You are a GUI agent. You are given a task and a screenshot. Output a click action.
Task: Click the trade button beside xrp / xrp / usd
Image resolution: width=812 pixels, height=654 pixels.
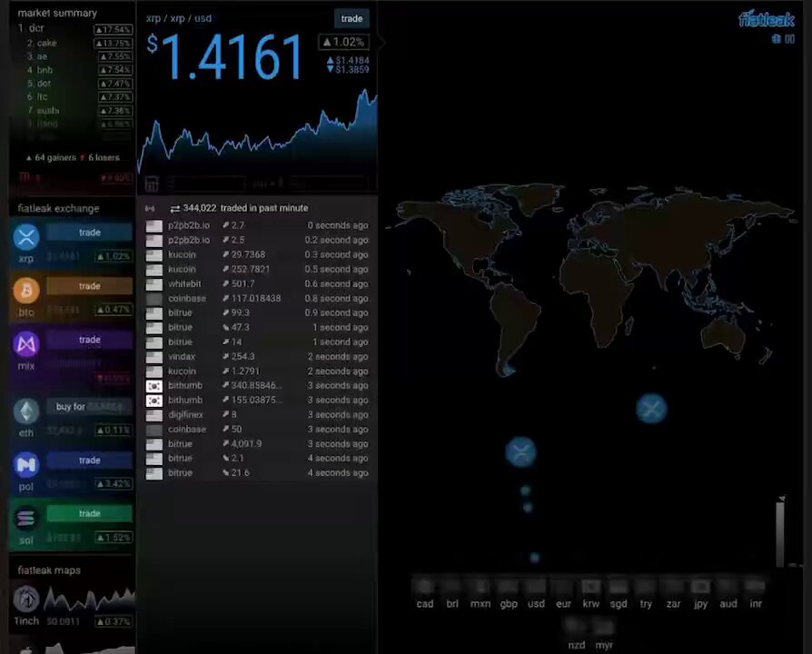[352, 19]
